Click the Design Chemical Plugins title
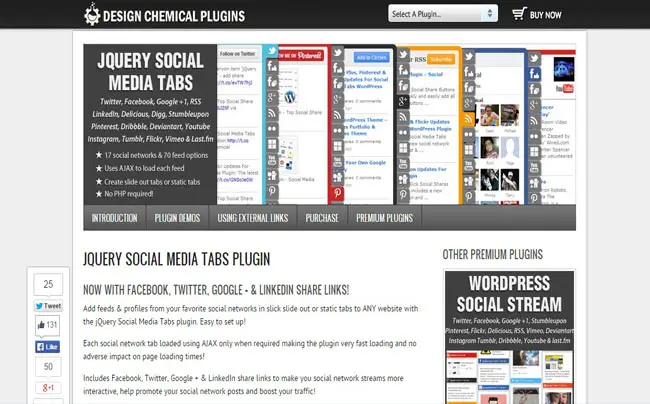Viewport: 650px width, 404px height. point(174,16)
